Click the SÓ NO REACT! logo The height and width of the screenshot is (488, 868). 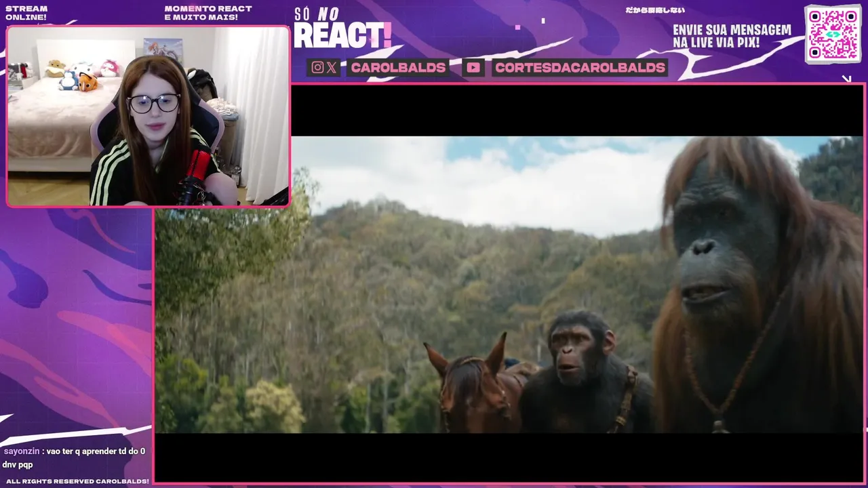click(342, 28)
